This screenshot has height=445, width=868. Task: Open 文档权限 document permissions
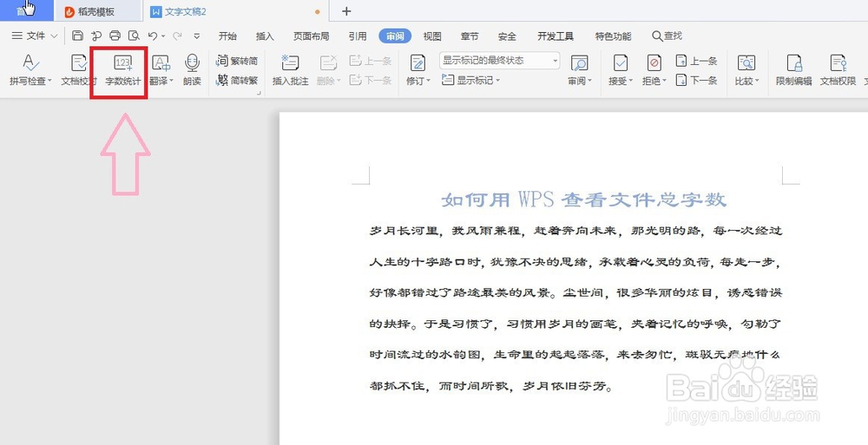point(838,69)
